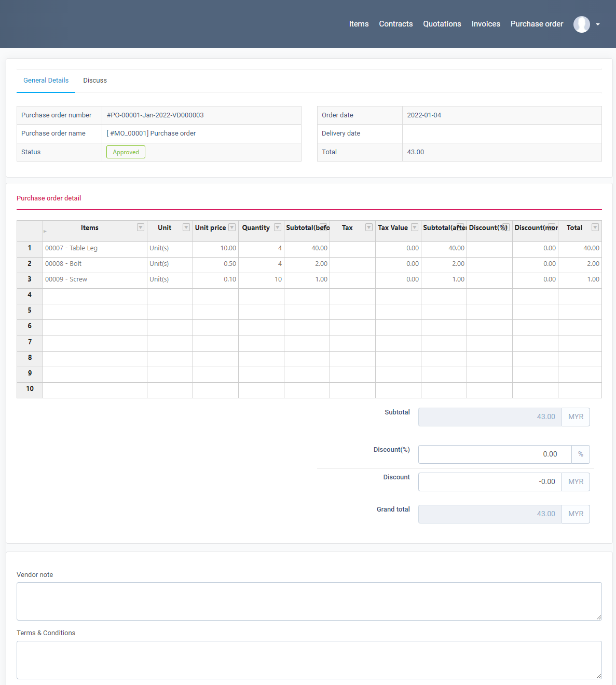Image resolution: width=616 pixels, height=685 pixels.
Task: Click the Subtotal MYR currency label
Action: point(575,417)
